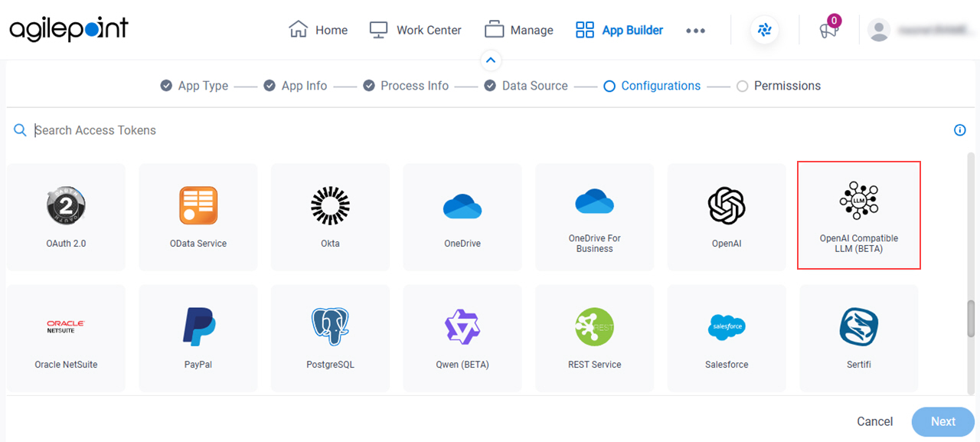Click the App Builder grid icon
This screenshot has height=442, width=980.
585,30
